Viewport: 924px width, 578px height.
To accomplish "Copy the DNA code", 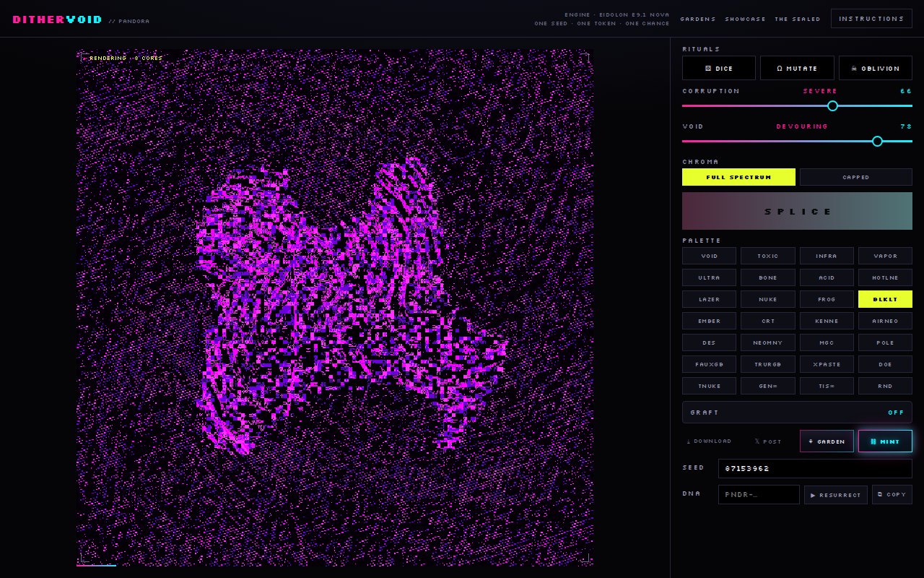I will coord(892,495).
